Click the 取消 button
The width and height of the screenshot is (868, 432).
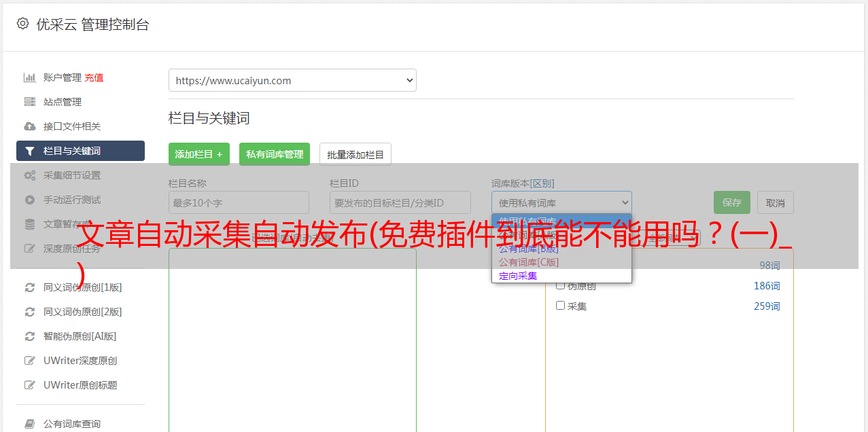776,202
